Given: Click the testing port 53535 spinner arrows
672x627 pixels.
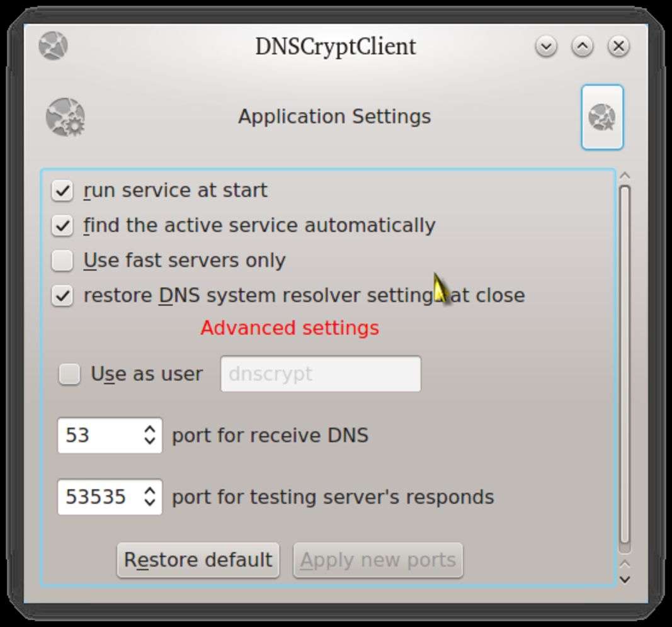Looking at the screenshot, I should click(150, 497).
